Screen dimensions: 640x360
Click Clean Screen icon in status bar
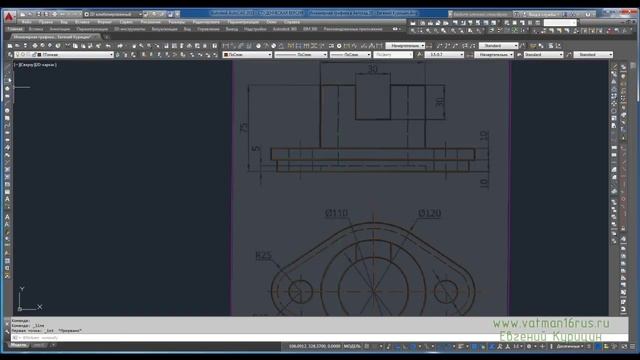624,347
